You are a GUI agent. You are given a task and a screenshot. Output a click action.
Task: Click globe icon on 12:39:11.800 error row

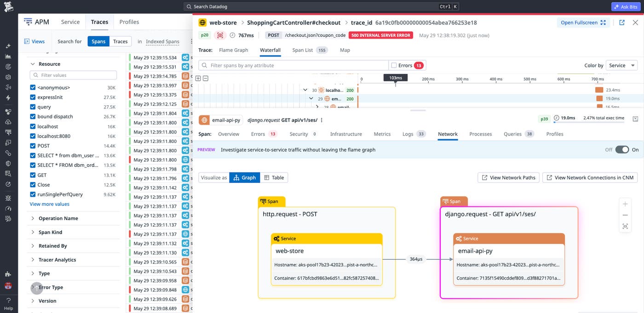click(x=185, y=159)
